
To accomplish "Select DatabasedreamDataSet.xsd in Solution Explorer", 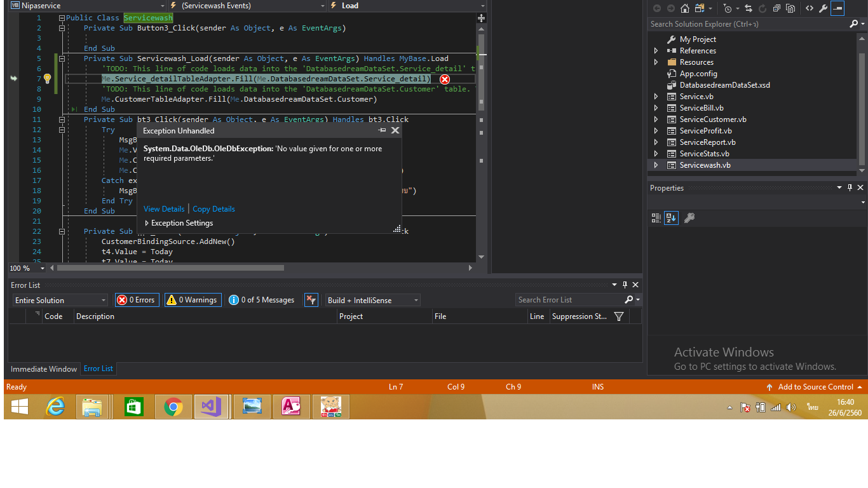I will click(x=724, y=85).
